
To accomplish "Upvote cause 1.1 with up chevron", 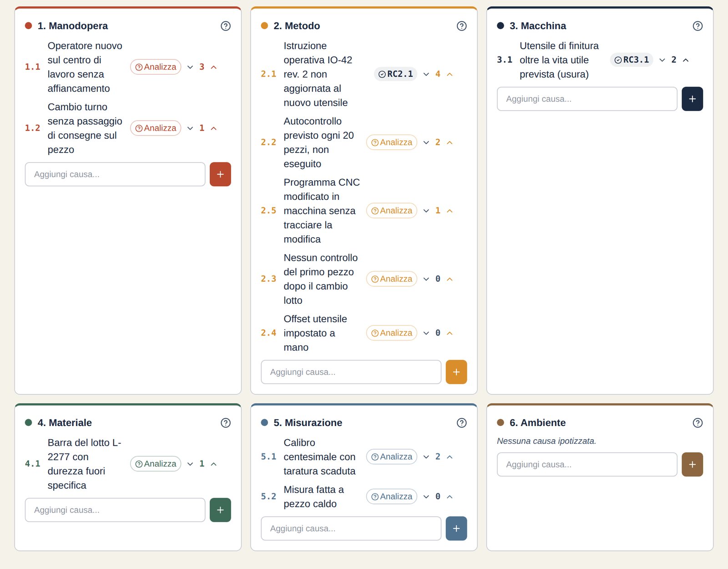I will (x=214, y=67).
